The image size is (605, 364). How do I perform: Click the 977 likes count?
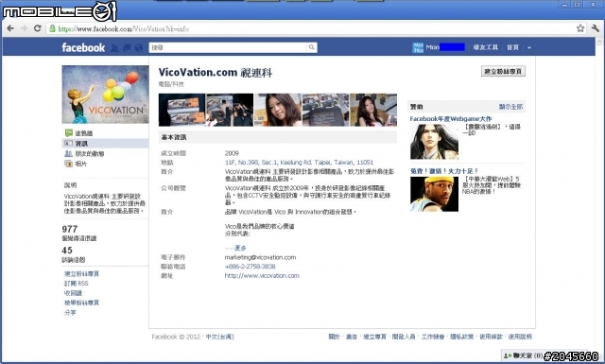[x=70, y=229]
